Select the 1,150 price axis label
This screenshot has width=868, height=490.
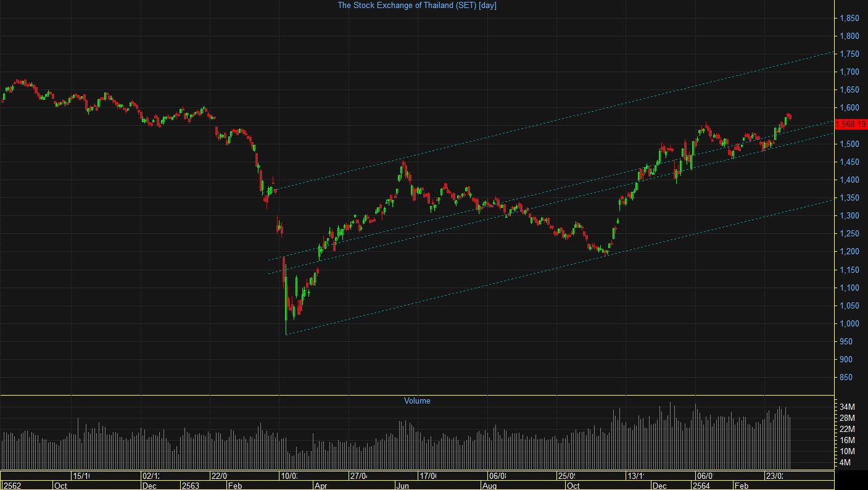(x=849, y=270)
